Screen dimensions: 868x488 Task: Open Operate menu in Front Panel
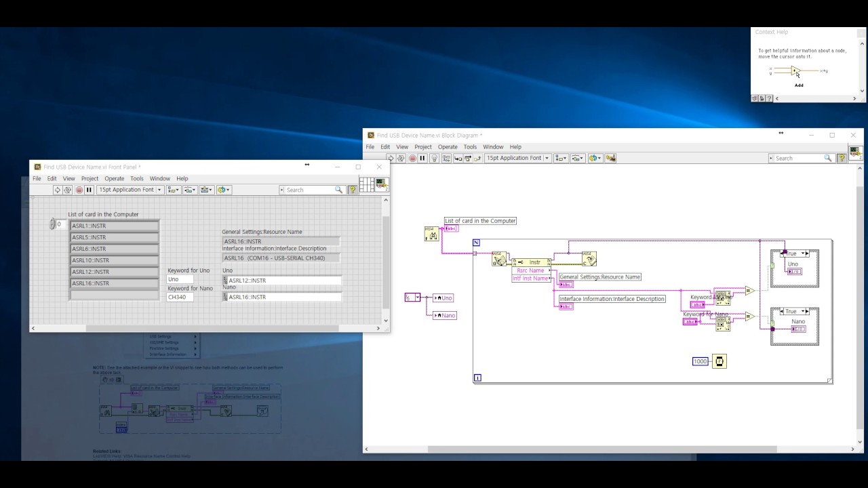(x=114, y=179)
